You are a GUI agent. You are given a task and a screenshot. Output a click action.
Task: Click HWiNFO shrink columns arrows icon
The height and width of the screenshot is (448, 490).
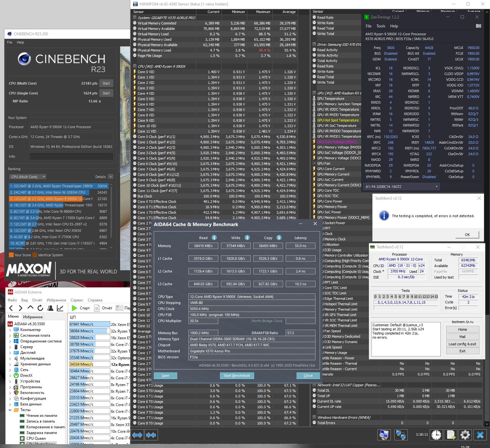tap(151, 435)
